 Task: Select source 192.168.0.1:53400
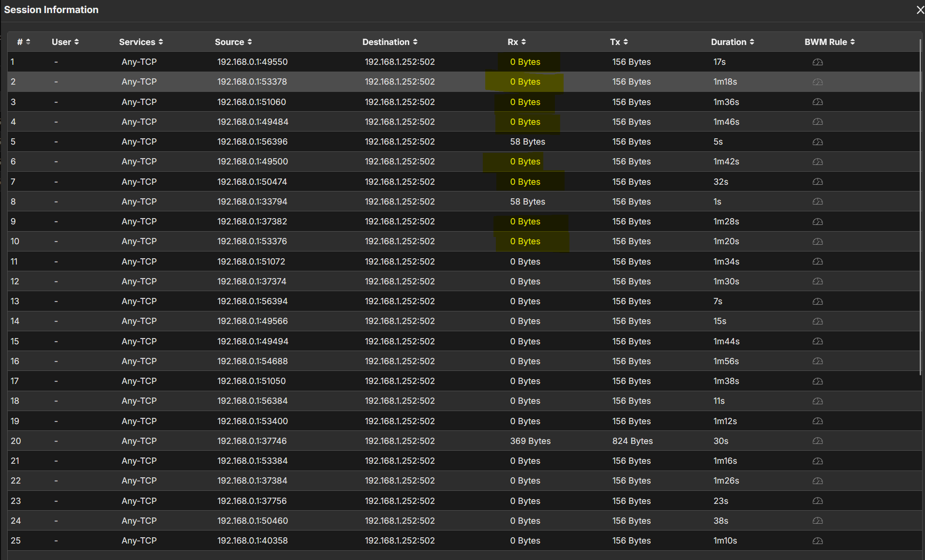tap(253, 421)
